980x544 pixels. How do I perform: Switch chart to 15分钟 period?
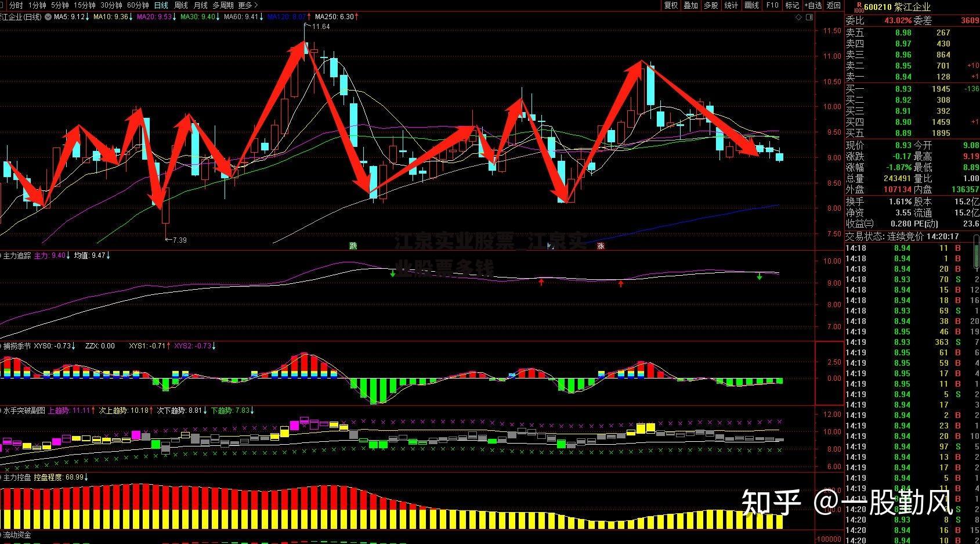85,5
